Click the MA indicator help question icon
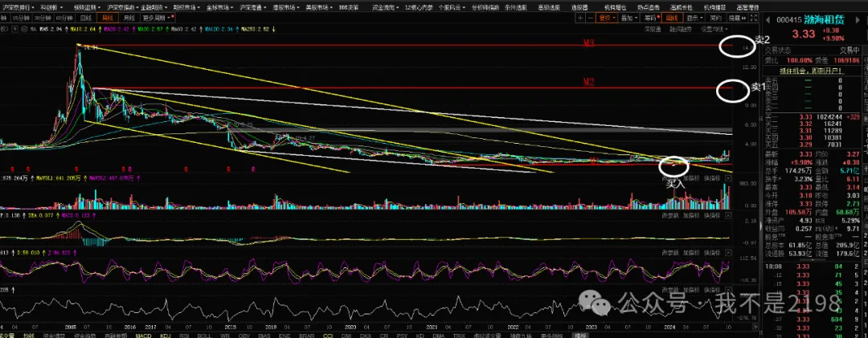The width and height of the screenshot is (868, 338). tap(15, 29)
